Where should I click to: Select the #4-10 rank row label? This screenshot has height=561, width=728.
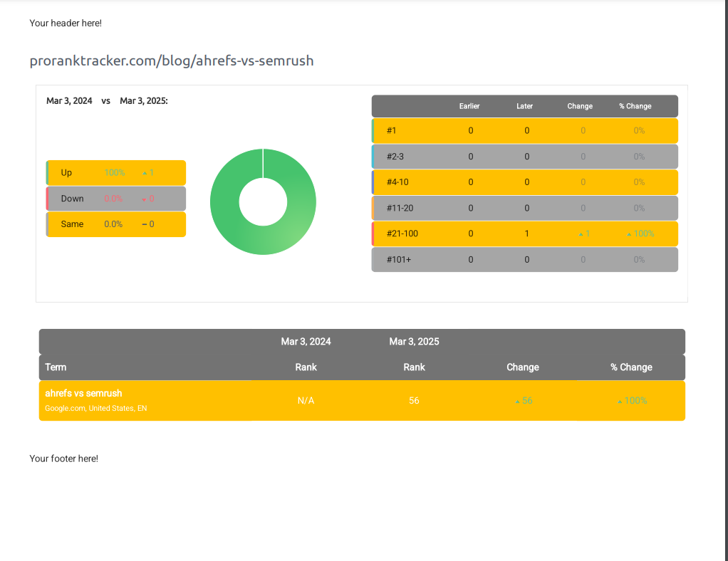[x=397, y=182]
